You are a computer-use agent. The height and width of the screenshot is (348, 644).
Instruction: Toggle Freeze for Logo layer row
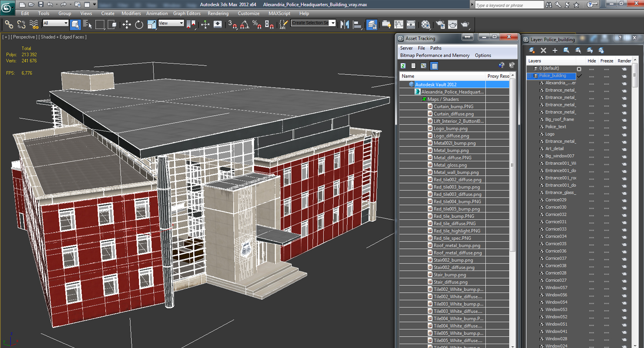pyautogui.click(x=607, y=134)
